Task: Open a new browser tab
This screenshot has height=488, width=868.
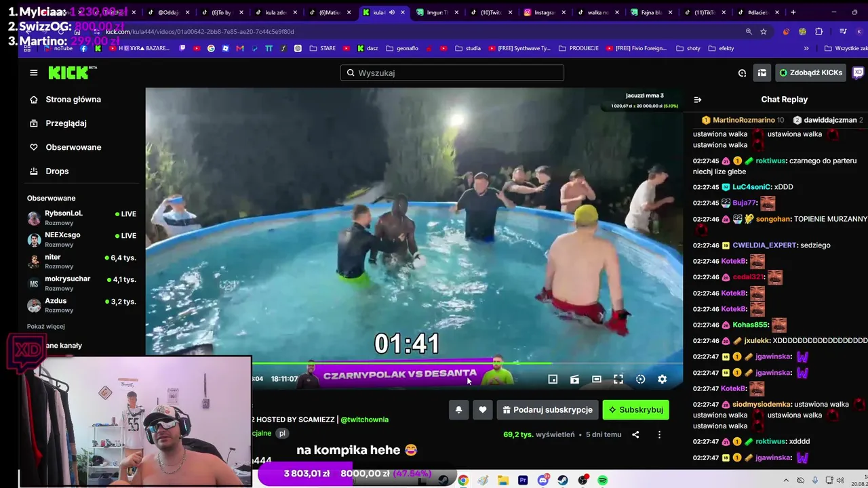Action: tap(793, 12)
